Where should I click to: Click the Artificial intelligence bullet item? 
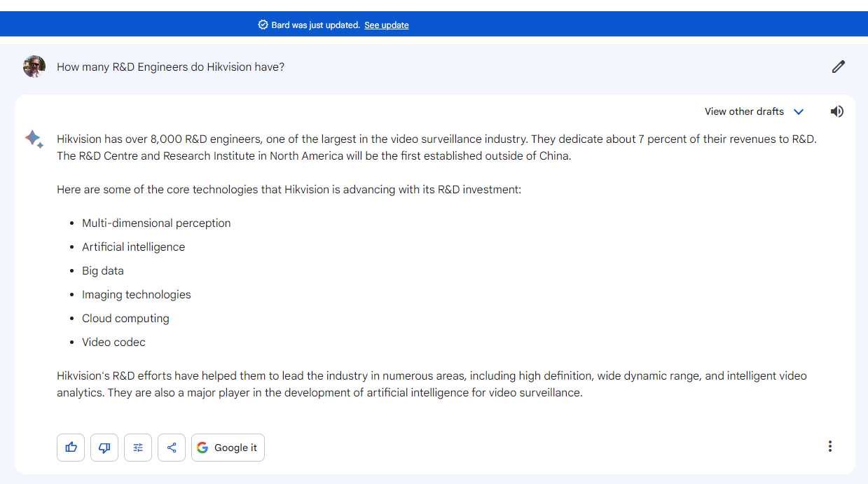point(133,247)
